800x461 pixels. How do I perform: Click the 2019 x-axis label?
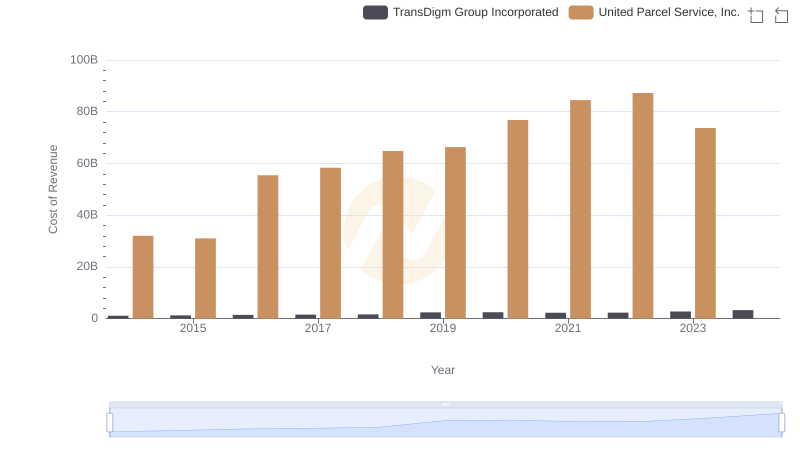[443, 328]
